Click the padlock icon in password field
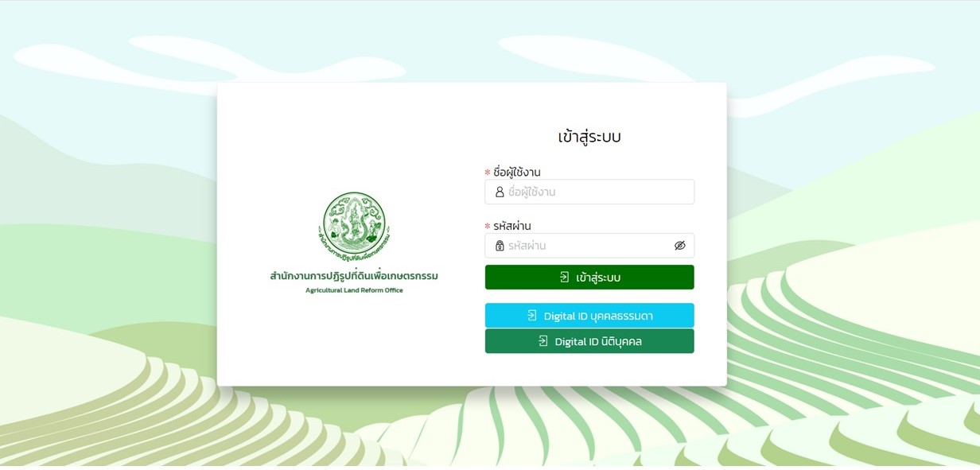 500,246
